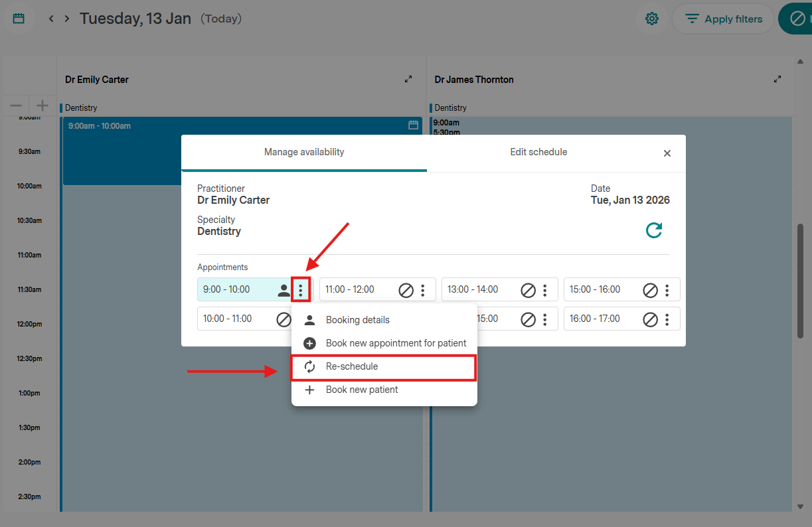Image resolution: width=812 pixels, height=527 pixels.
Task: Click the Apply filters button
Action: point(724,19)
